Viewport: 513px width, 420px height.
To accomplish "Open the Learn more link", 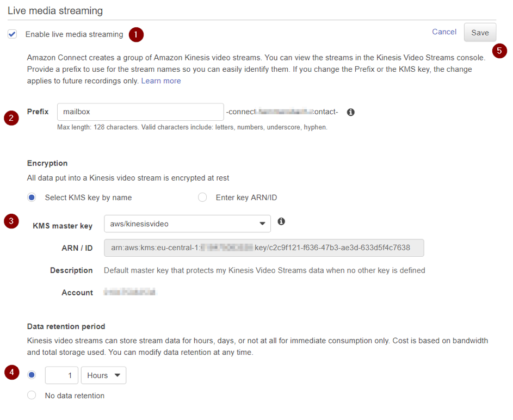I will [x=161, y=81].
